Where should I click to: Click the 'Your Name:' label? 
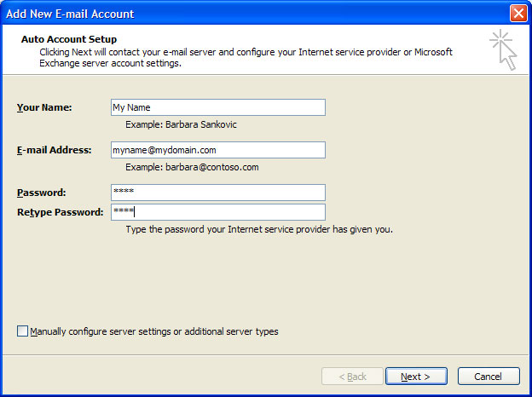[44, 107]
